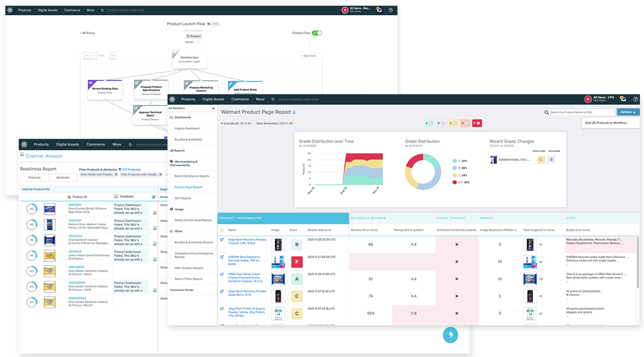
Task: Remove Only Fields with Feedback filter chip
Action: point(116,175)
